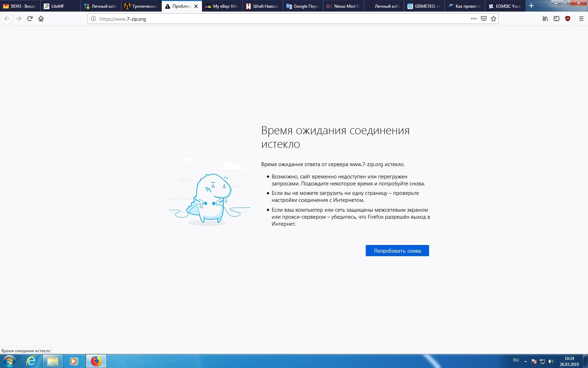Open the Firefox hamburger menu
The image size is (588, 368).
click(581, 19)
